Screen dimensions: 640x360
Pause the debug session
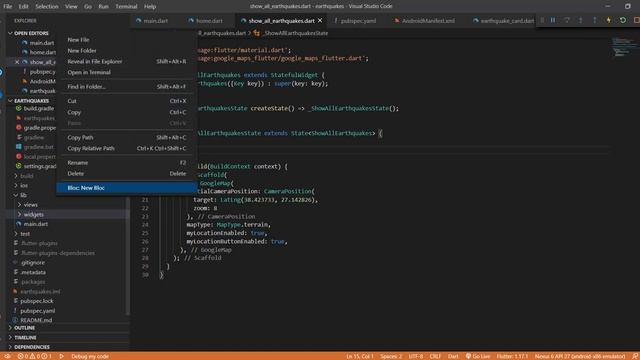[x=553, y=20]
